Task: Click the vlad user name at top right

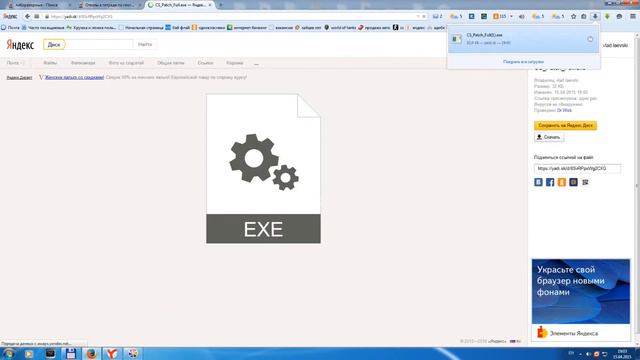Action: point(615,45)
